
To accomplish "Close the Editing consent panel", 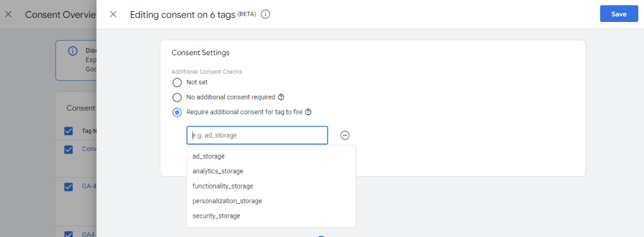I will tap(113, 14).
